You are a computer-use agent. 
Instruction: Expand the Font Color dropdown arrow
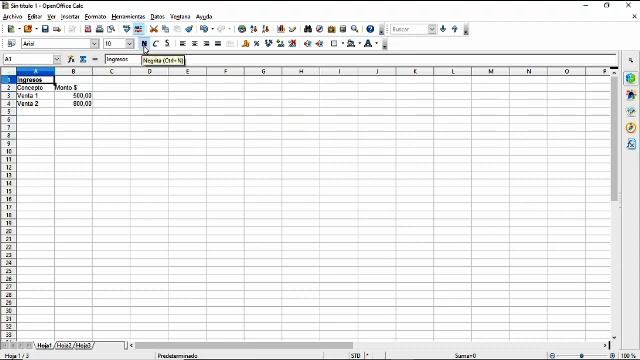(376, 43)
